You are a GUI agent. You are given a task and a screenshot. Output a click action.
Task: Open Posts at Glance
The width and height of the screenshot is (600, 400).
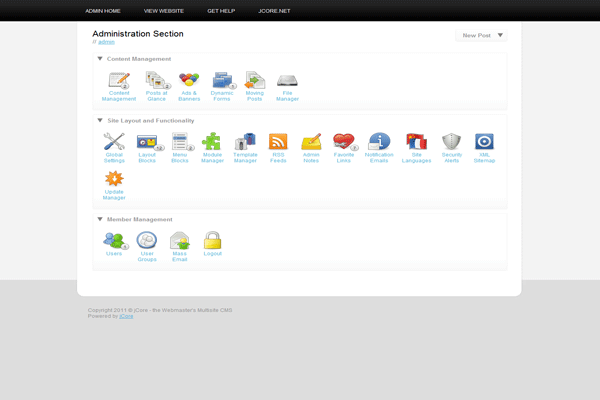[x=156, y=81]
